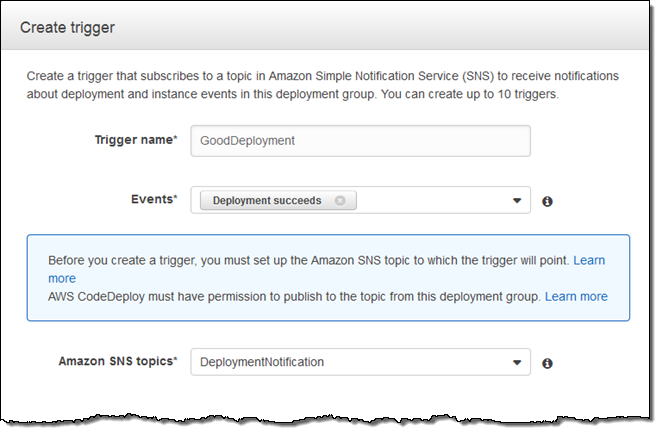Click the info icon beside SNS topics
The image size is (660, 433).
point(547,363)
